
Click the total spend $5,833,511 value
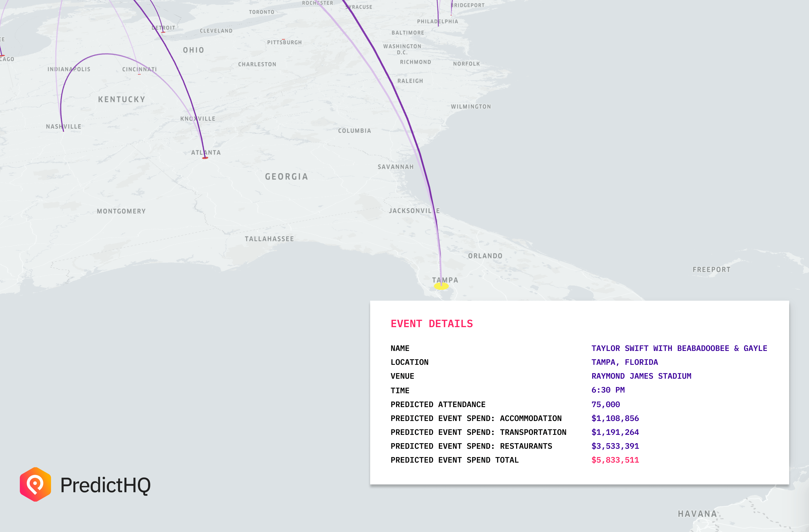(615, 460)
